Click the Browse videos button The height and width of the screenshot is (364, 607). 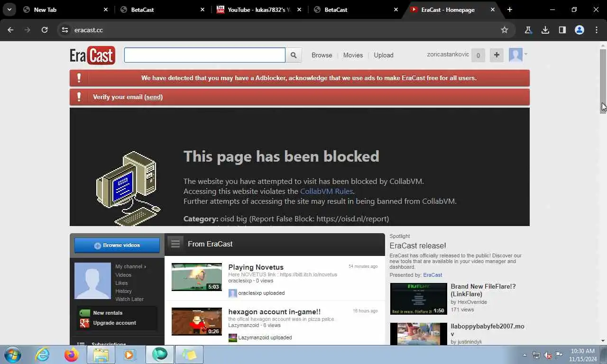[117, 246]
